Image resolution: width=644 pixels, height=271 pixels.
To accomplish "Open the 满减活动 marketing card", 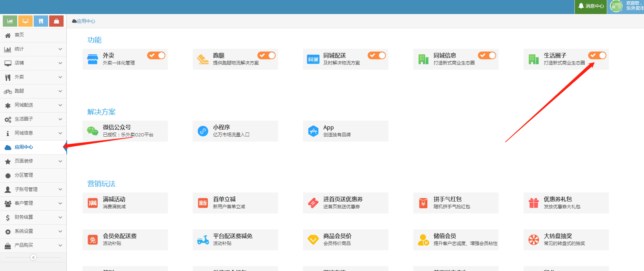I will coord(125,203).
